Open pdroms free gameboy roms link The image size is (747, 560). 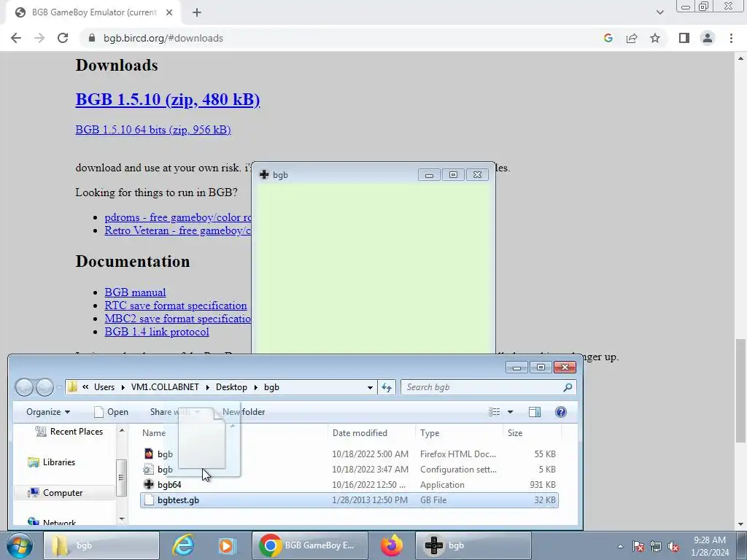[178, 217]
